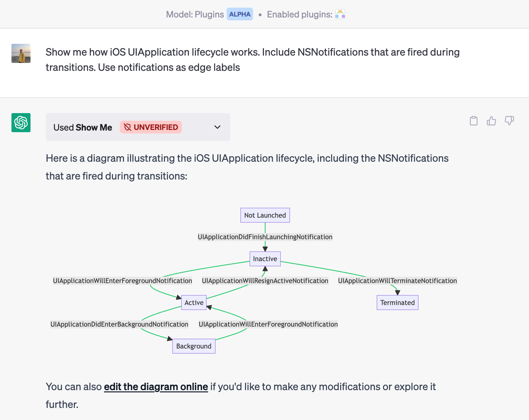Screen dimensions: 529x420
Task: Give a thumbs up to the response
Action: click(x=491, y=121)
